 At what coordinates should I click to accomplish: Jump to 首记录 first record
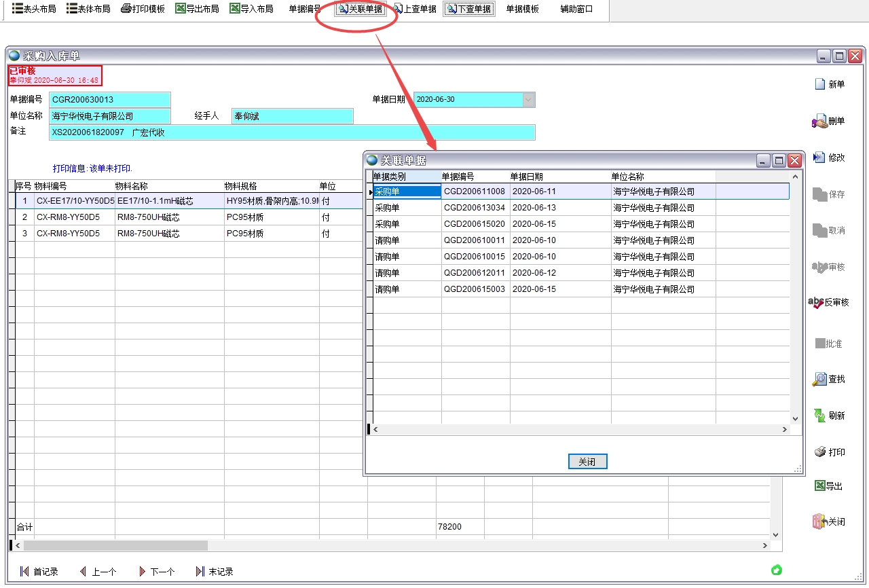point(39,572)
